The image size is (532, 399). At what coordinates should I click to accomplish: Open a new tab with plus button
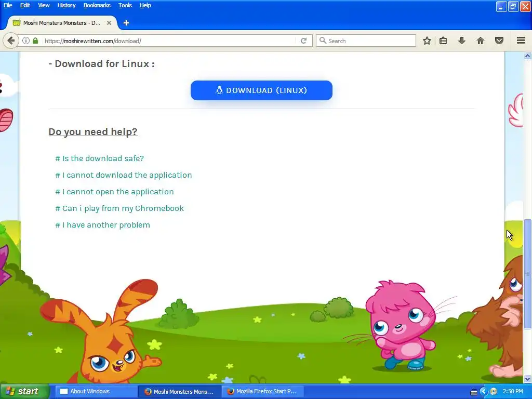[x=126, y=23]
